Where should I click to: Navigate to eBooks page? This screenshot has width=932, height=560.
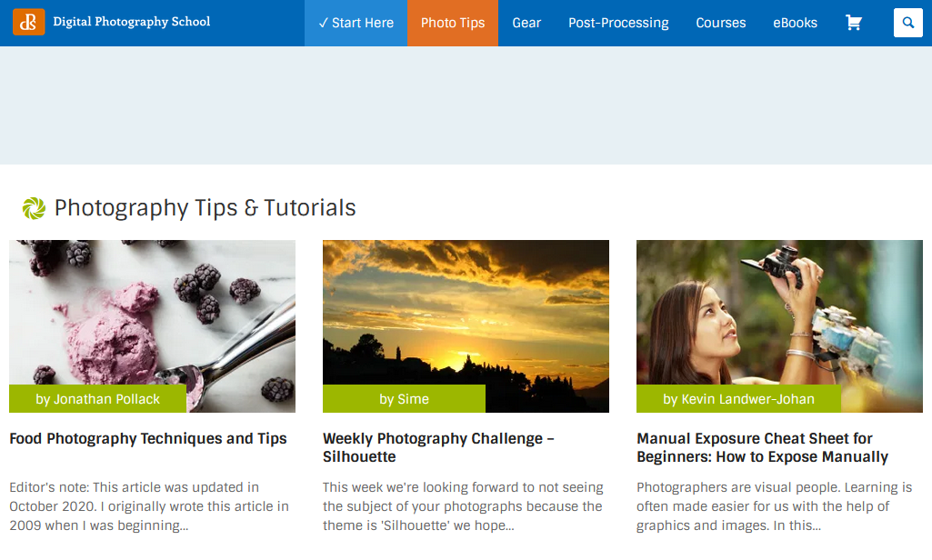(x=795, y=23)
